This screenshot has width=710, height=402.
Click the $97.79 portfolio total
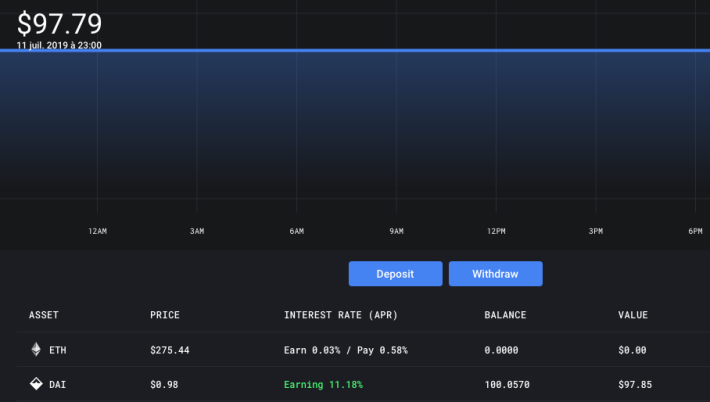coord(59,24)
